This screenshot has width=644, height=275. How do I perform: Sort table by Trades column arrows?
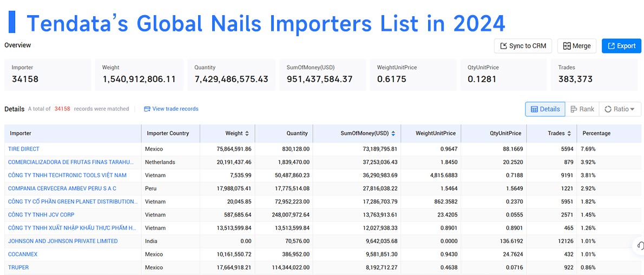(569, 133)
